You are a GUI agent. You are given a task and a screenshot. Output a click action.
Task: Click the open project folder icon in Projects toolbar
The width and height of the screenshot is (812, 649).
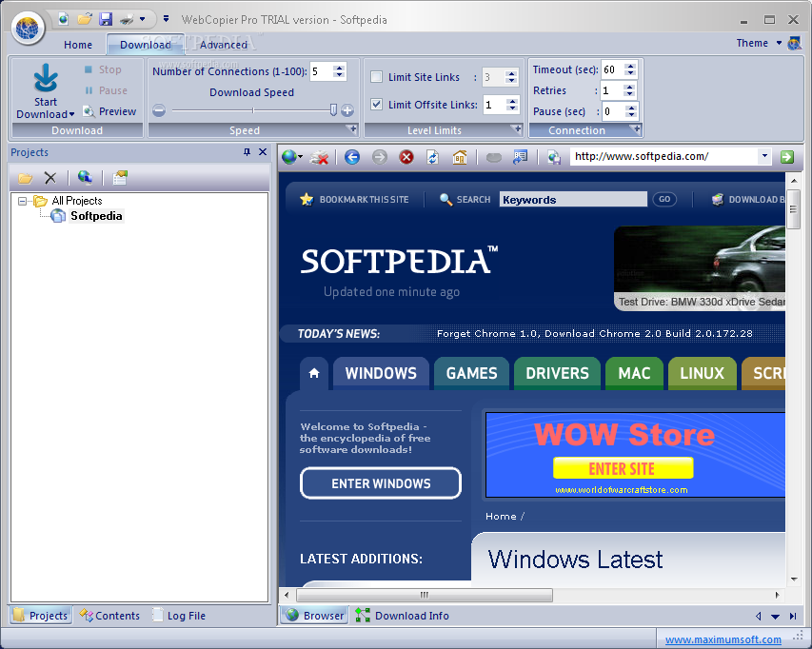click(26, 178)
